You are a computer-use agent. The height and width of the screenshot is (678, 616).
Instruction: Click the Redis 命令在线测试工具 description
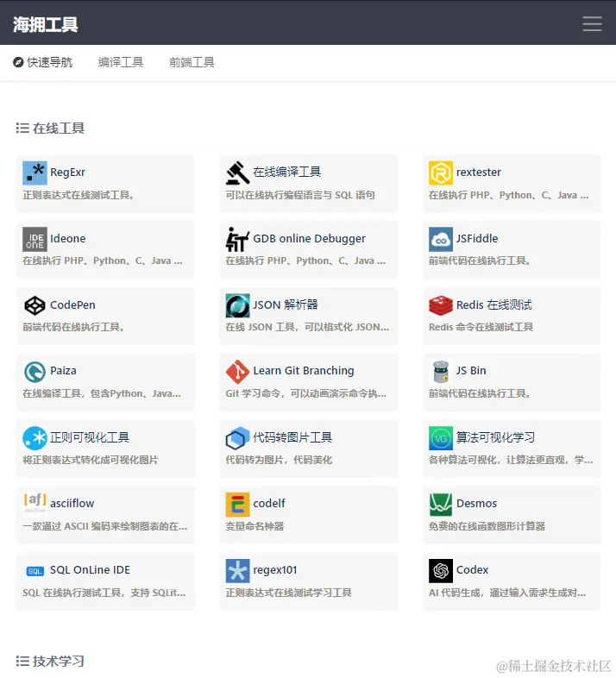pos(481,327)
